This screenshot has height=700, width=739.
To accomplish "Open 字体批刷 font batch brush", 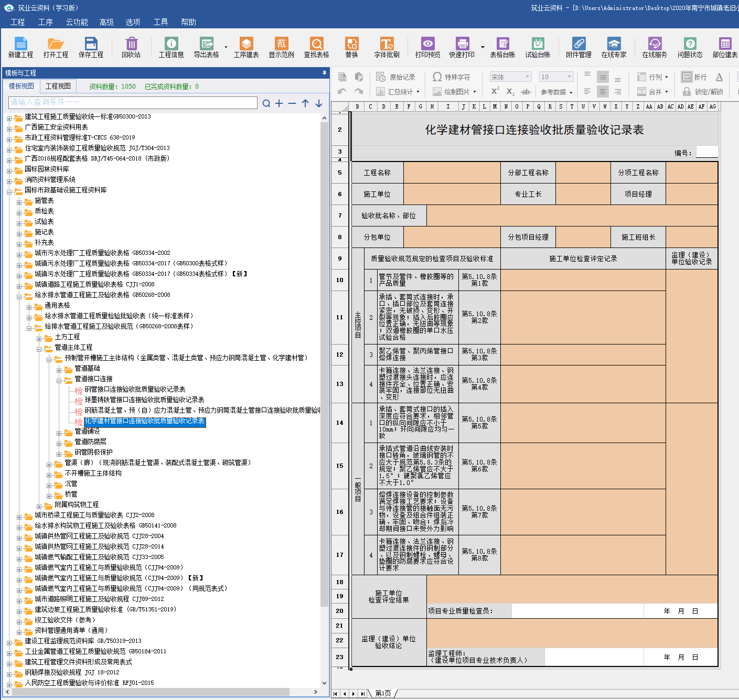I will click(x=387, y=47).
